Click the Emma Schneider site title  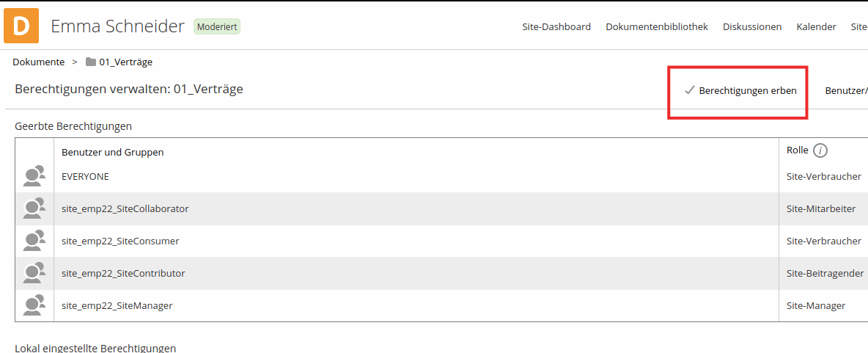pyautogui.click(x=117, y=26)
